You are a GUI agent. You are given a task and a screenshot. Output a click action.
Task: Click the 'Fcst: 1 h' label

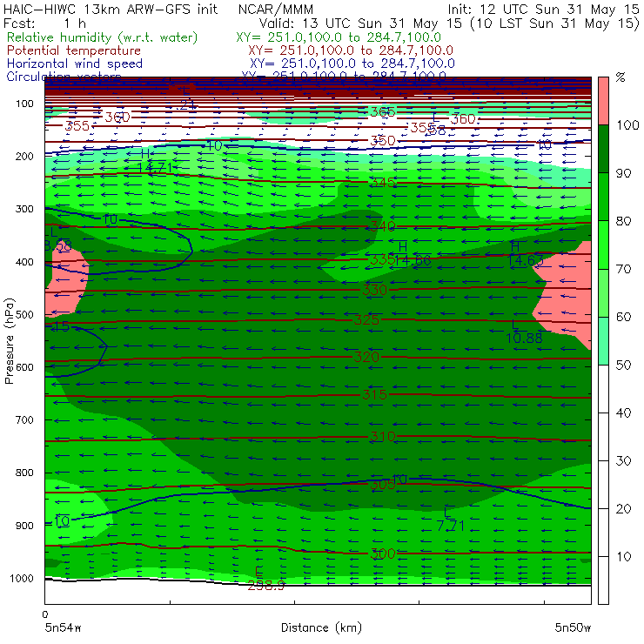[44, 23]
